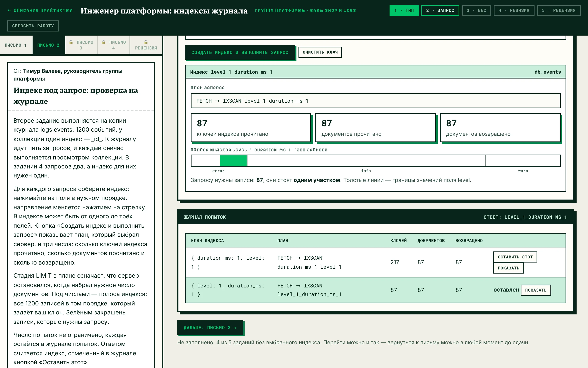
Task: Click the Ответ: LEVEL_1_DURATION_MS_1 label
Action: (x=525, y=217)
